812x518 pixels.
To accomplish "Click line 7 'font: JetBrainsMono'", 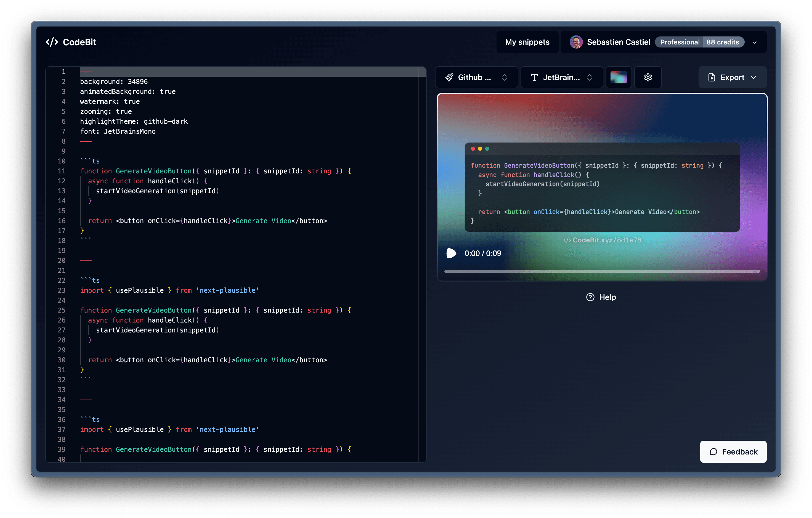I will (x=118, y=131).
